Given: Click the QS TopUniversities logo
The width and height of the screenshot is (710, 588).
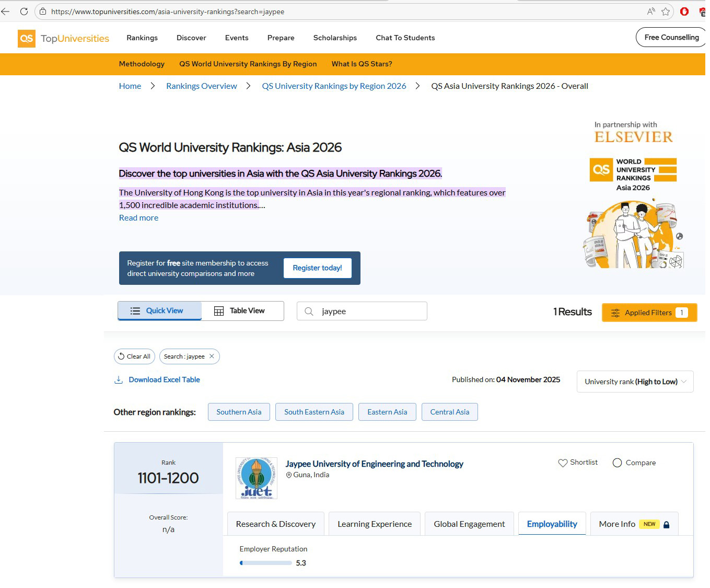Looking at the screenshot, I should [x=63, y=38].
